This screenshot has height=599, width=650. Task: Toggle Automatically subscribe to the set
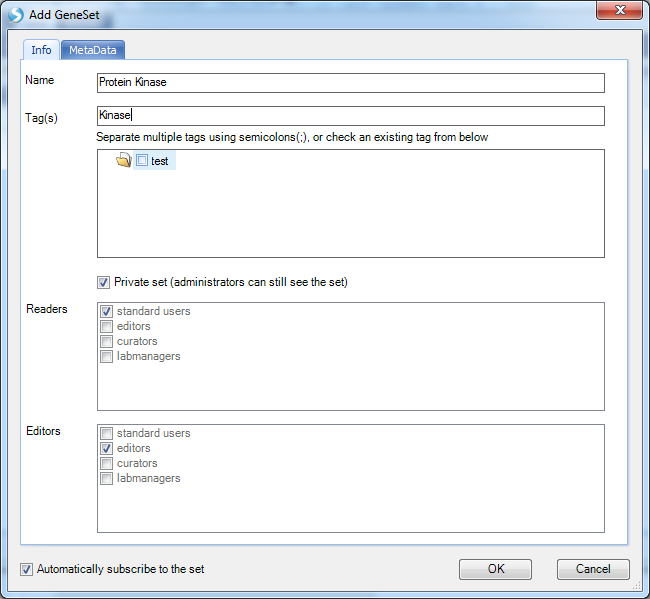pos(26,569)
